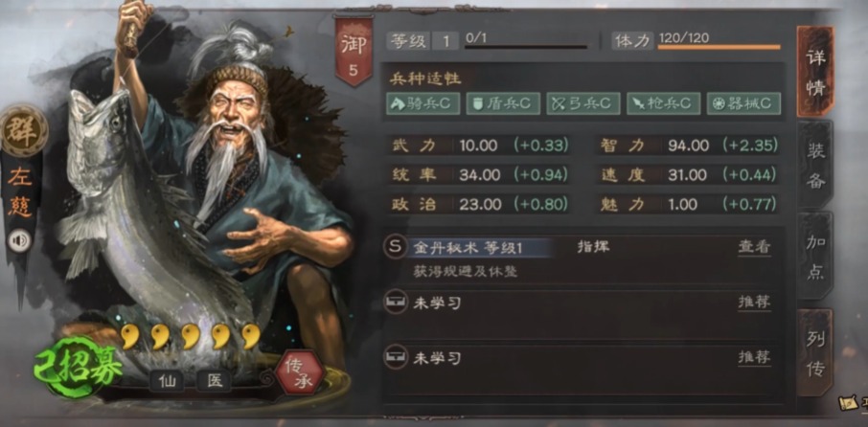Switch to the 加点 attribute points tab
Viewport: 868px width, 427px height.
(x=815, y=256)
